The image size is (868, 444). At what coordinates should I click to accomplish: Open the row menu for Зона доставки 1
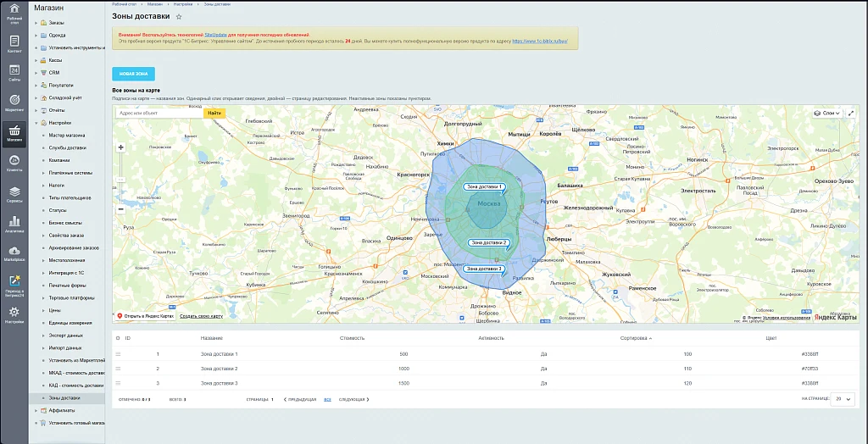click(x=118, y=354)
